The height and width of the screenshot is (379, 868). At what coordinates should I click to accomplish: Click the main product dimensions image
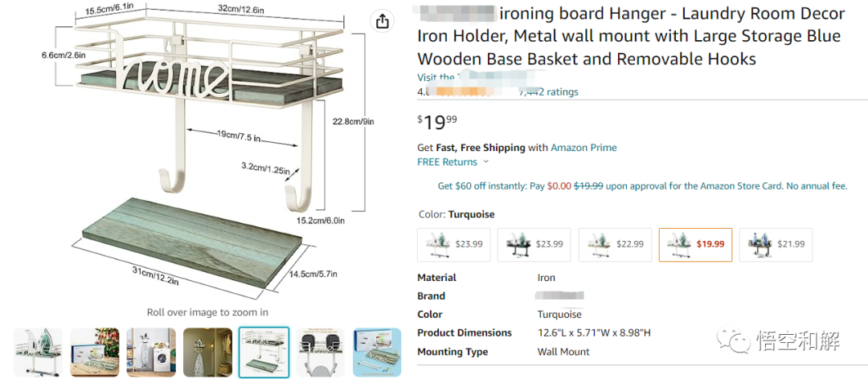click(x=207, y=149)
